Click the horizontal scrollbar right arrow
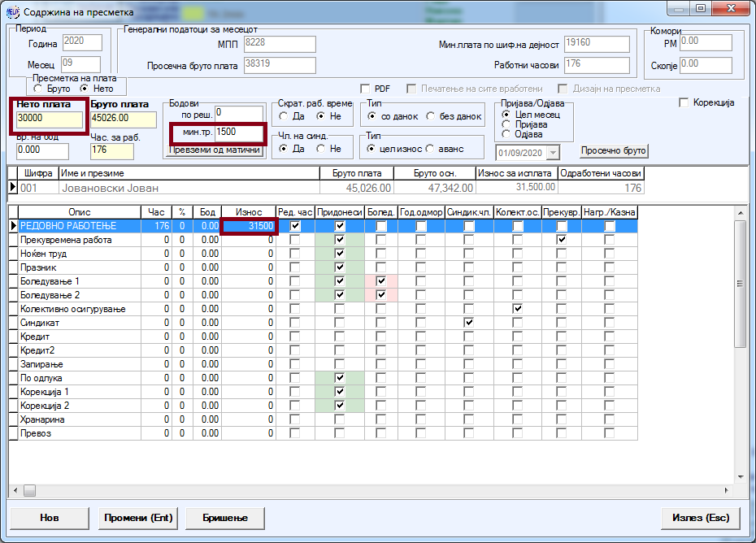The image size is (756, 543). pos(726,490)
